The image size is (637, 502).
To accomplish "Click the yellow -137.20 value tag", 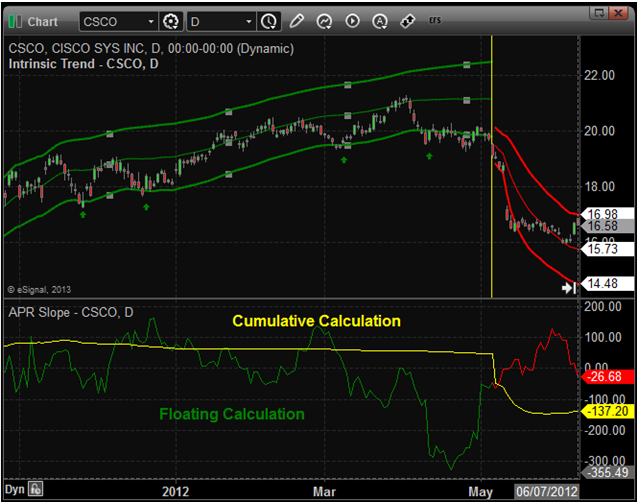I will tap(607, 411).
